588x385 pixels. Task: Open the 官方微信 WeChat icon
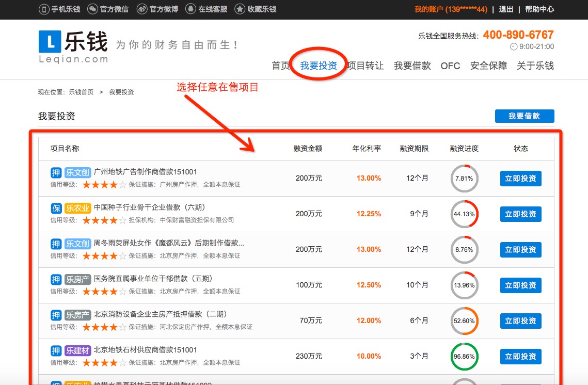tap(92, 9)
